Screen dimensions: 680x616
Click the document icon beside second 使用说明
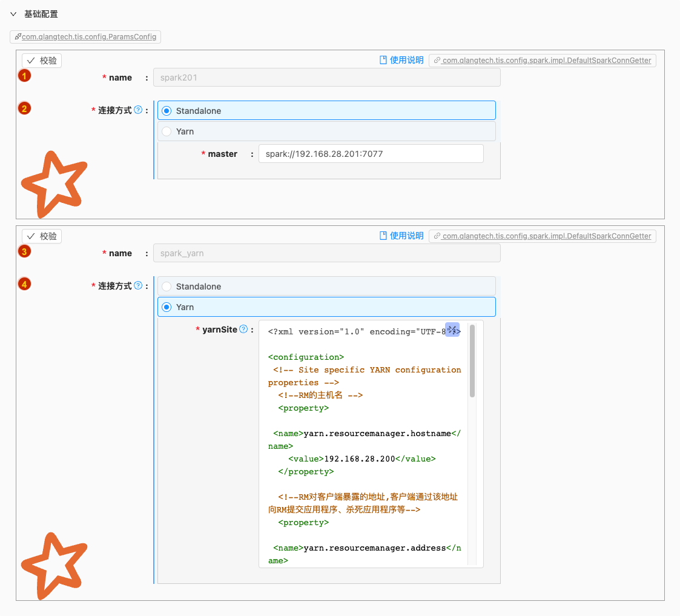383,236
